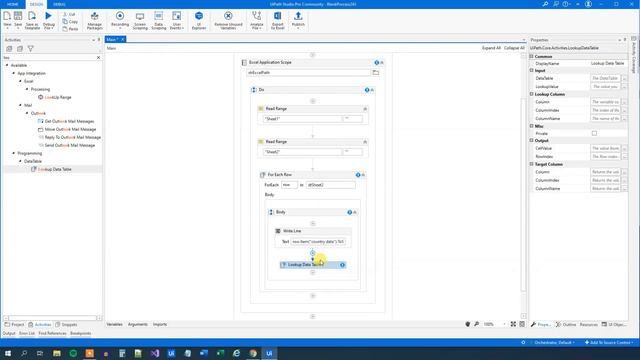Open editor for LookupValue property
Image resolution: width=640 pixels, height=360 pixels.
coord(624,87)
